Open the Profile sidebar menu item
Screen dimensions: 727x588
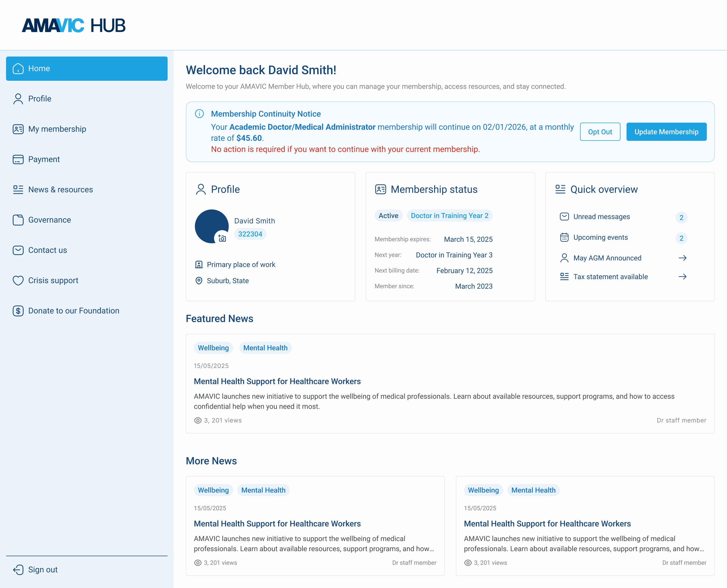coord(40,99)
